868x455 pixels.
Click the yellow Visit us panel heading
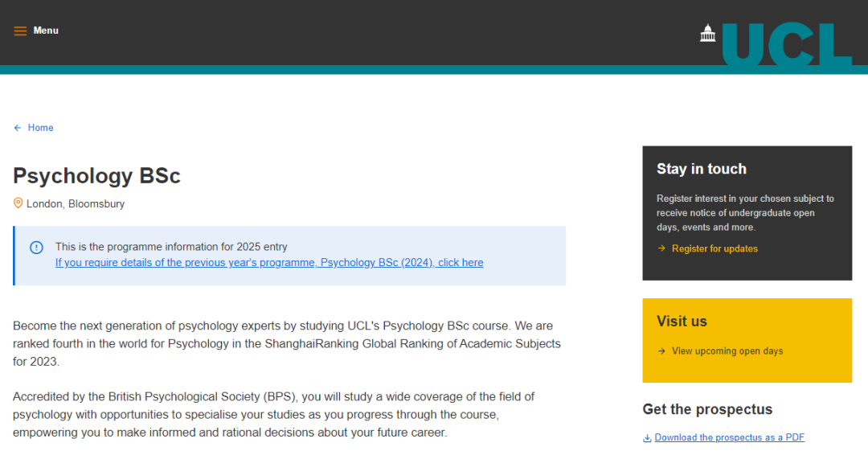point(682,321)
